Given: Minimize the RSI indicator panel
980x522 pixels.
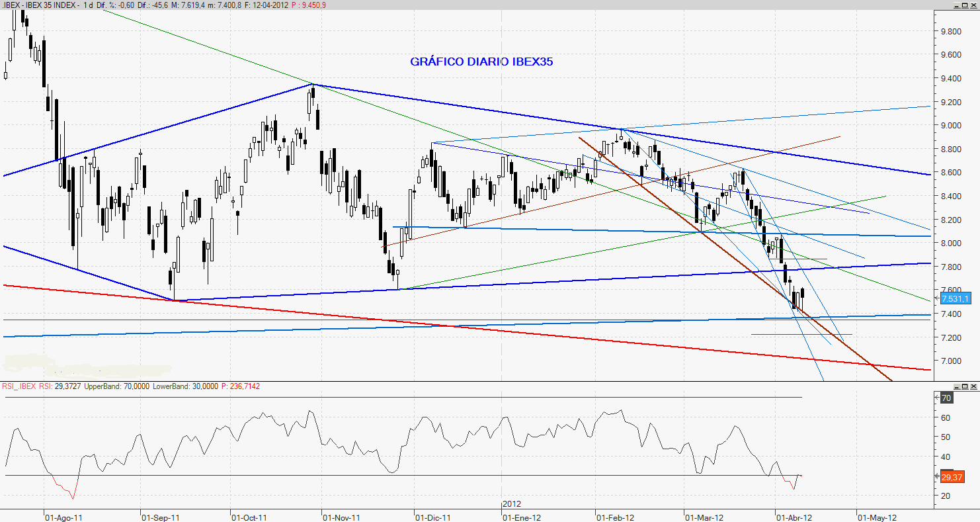Looking at the screenshot, I should click(956, 385).
